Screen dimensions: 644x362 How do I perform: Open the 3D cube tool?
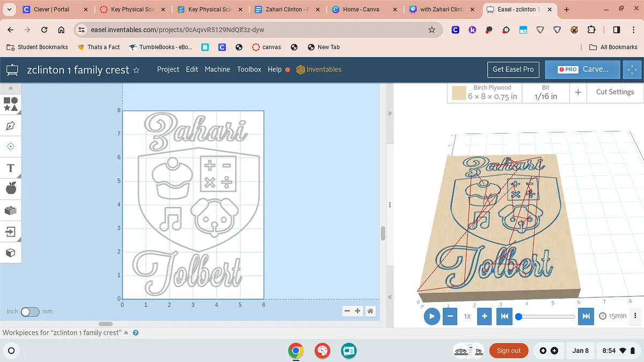[10, 253]
